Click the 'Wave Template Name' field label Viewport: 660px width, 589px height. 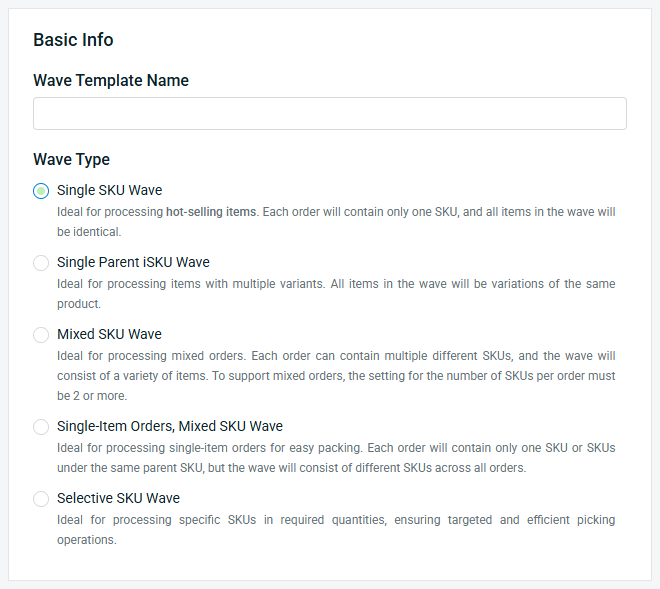(x=111, y=80)
